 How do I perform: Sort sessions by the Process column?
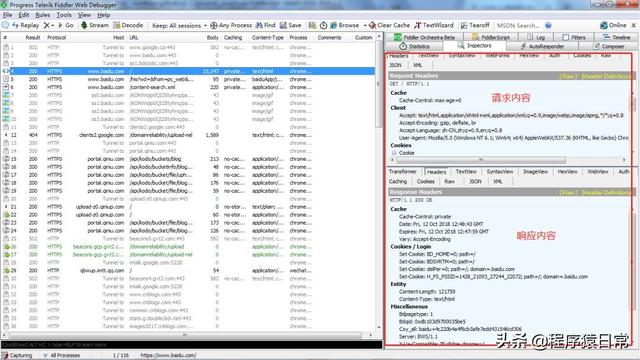(298, 37)
